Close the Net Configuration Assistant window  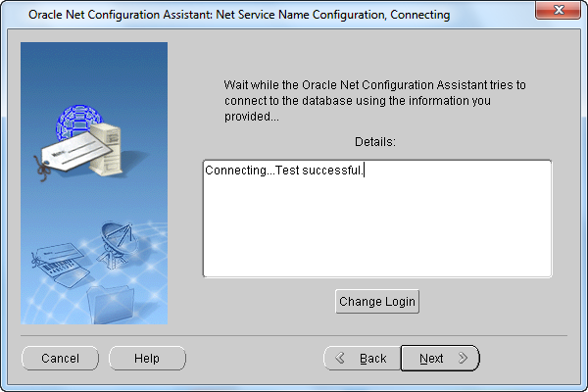click(x=559, y=10)
